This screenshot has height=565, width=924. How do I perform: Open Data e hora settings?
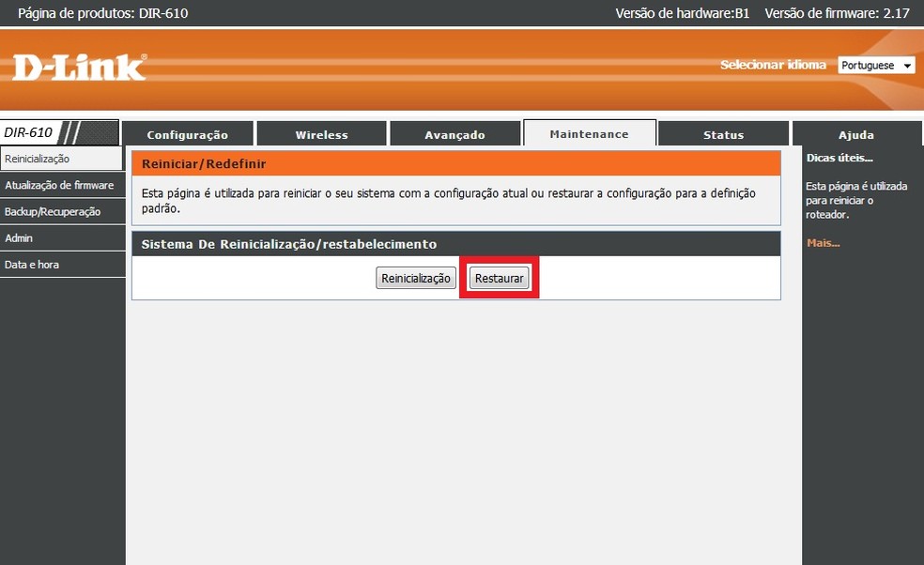pos(63,265)
